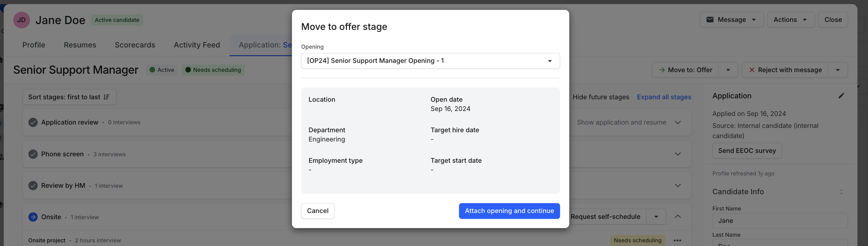
Task: Click the Application review checkmark icon
Action: click(33, 122)
